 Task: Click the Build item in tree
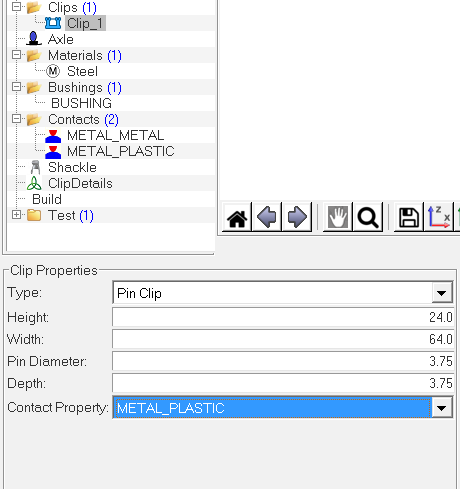pyautogui.click(x=47, y=199)
